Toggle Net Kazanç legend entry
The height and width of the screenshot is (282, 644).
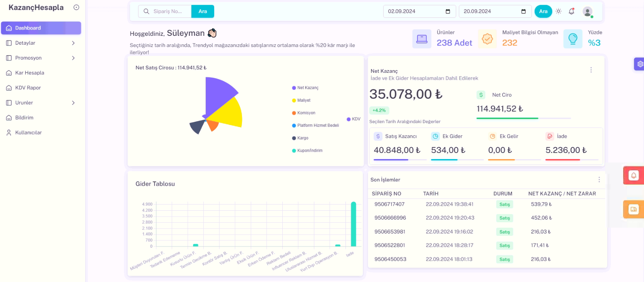305,88
